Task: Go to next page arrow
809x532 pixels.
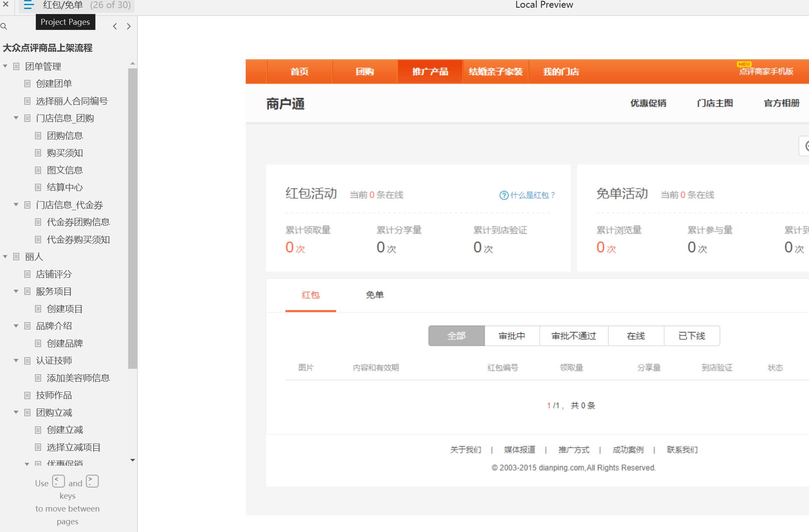Action: point(129,26)
